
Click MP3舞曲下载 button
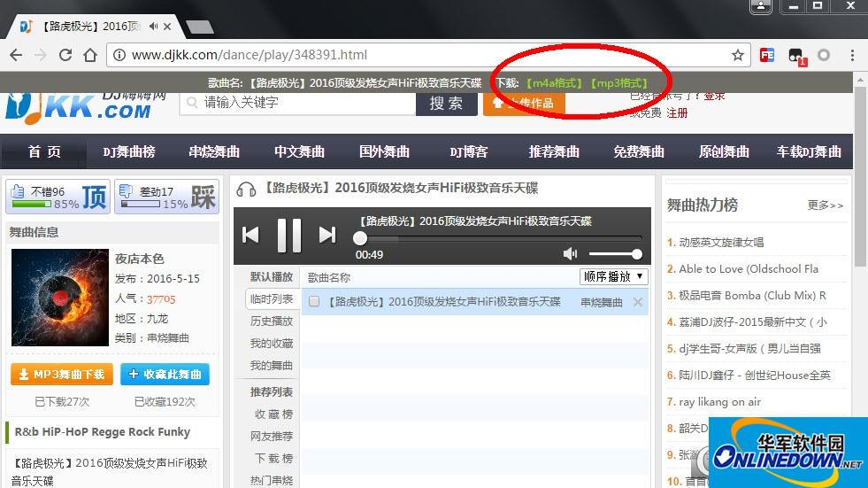pyautogui.click(x=62, y=375)
